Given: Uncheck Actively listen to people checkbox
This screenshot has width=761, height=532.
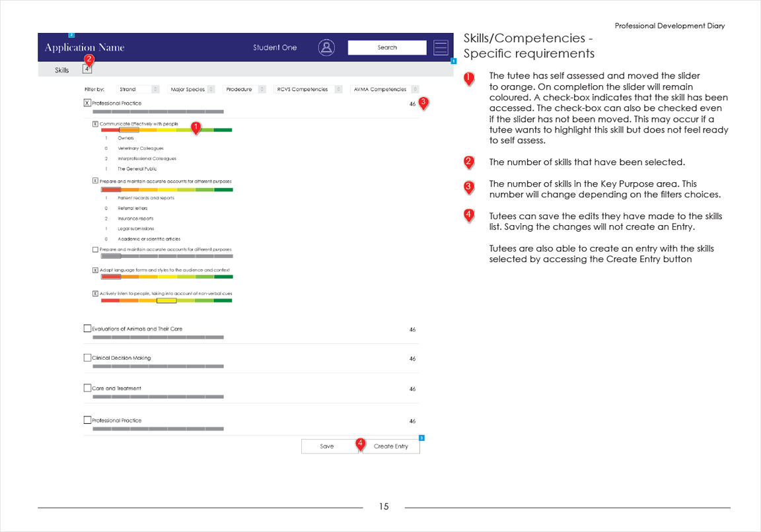Looking at the screenshot, I should click(96, 294).
